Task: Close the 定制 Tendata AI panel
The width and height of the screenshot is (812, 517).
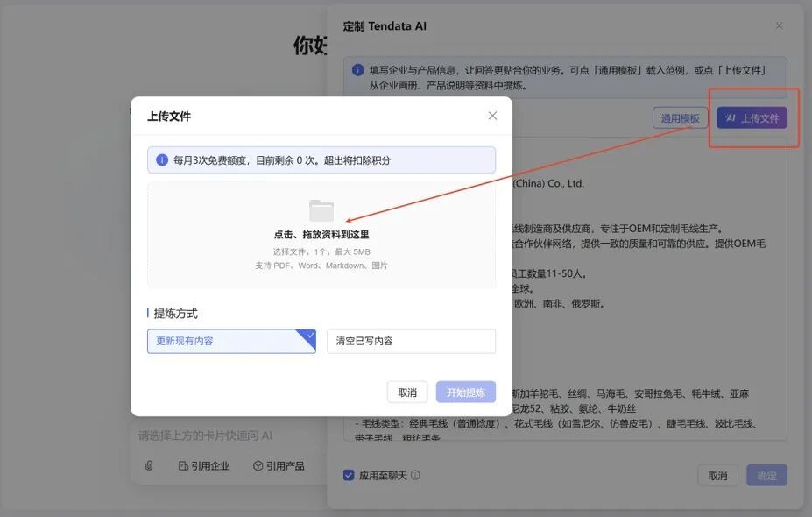Action: pyautogui.click(x=779, y=25)
